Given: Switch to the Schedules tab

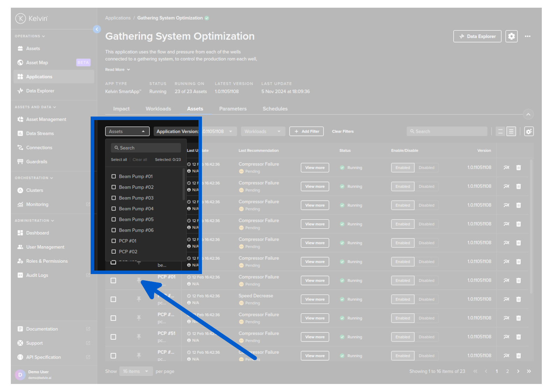Looking at the screenshot, I should click(x=275, y=109).
